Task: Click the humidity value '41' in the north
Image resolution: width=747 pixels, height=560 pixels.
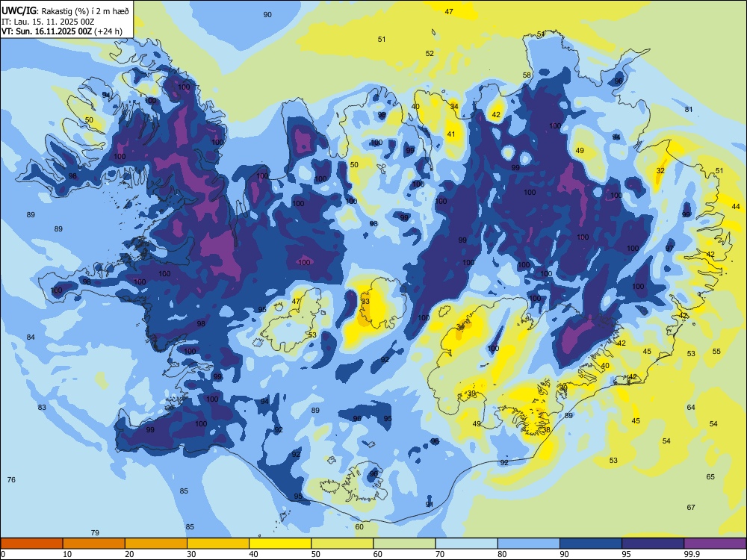Action: (x=450, y=134)
